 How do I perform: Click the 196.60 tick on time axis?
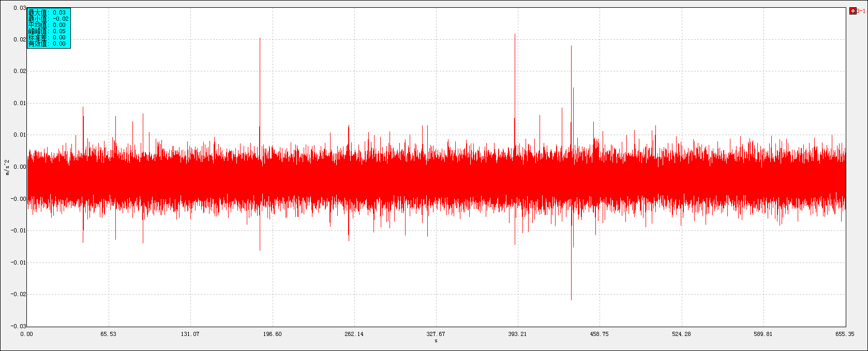(272, 334)
